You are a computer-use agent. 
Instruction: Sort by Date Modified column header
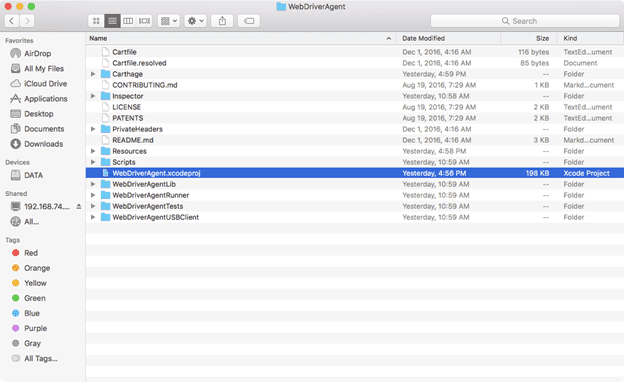(x=448, y=38)
